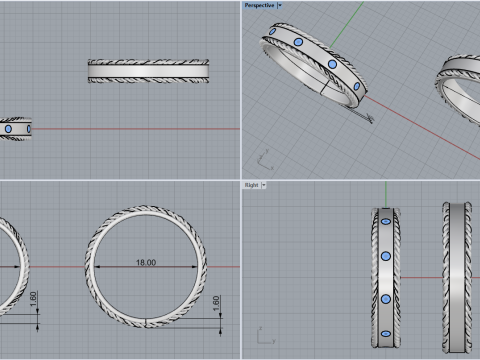Click the Right viewport title label
This screenshot has width=480, height=360.
tap(252, 185)
